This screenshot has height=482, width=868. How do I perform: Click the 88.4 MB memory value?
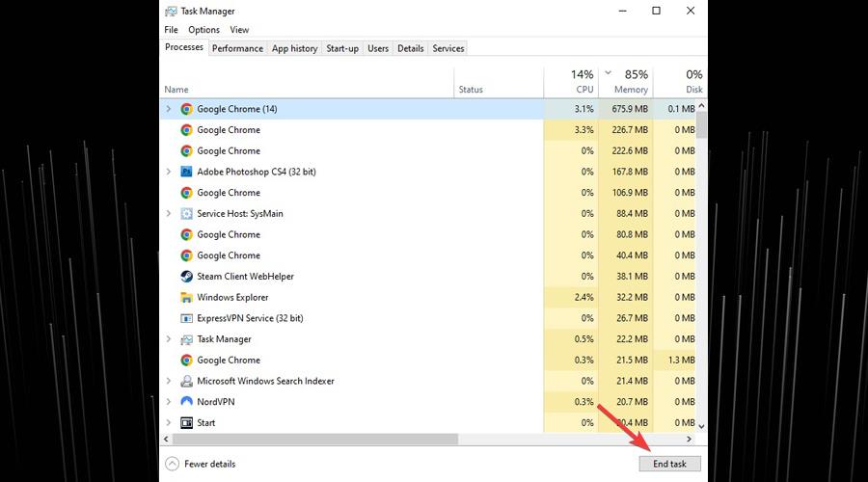[632, 214]
